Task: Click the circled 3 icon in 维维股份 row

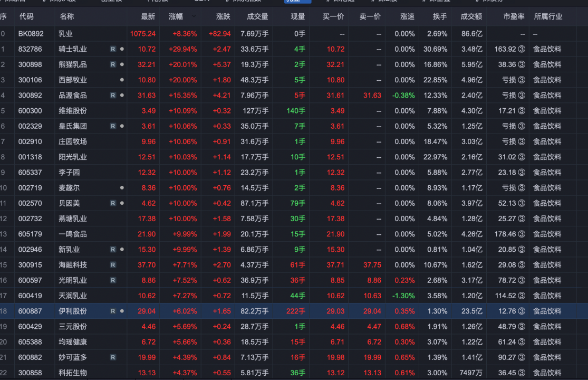Action: tap(522, 111)
